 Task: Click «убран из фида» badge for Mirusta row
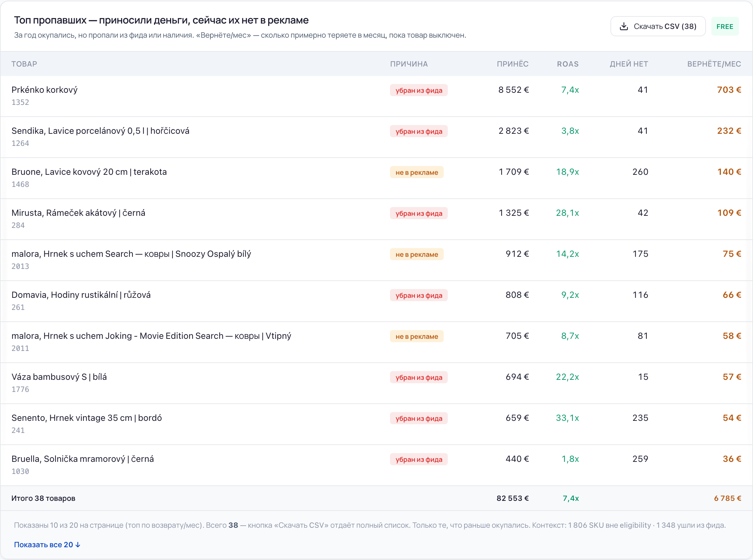click(x=419, y=213)
